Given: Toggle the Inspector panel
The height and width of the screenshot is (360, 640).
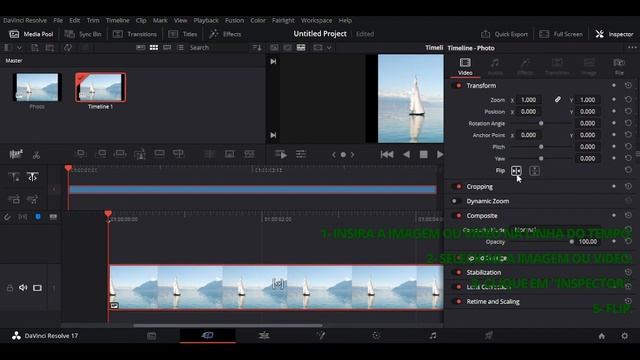Looking at the screenshot, I should point(614,34).
